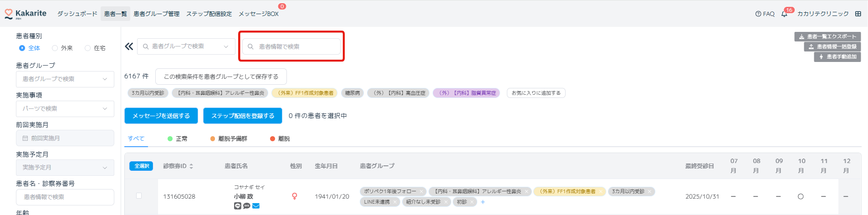This screenshot has width=868, height=215.
Task: Open 患者一覧 menu
Action: [116, 14]
